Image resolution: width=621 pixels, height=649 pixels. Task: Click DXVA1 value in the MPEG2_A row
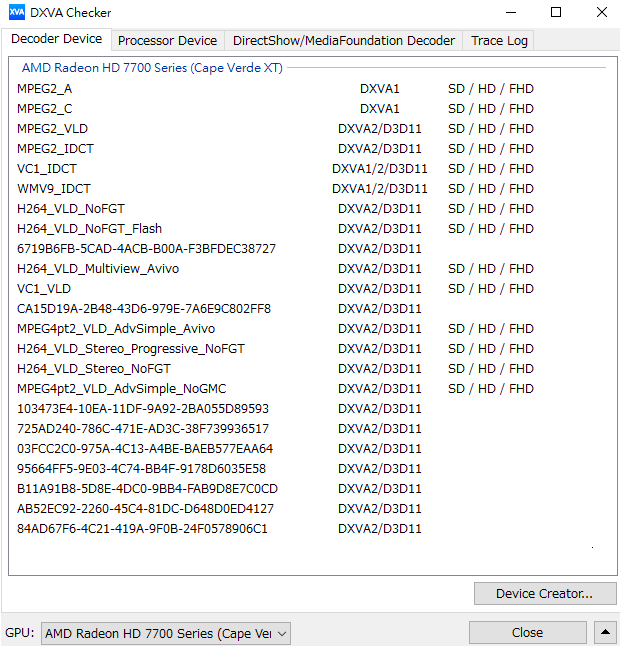tap(380, 89)
